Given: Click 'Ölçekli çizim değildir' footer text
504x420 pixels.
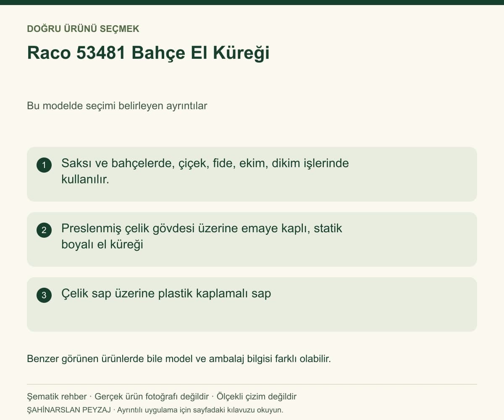Looking at the screenshot, I should point(257,396).
